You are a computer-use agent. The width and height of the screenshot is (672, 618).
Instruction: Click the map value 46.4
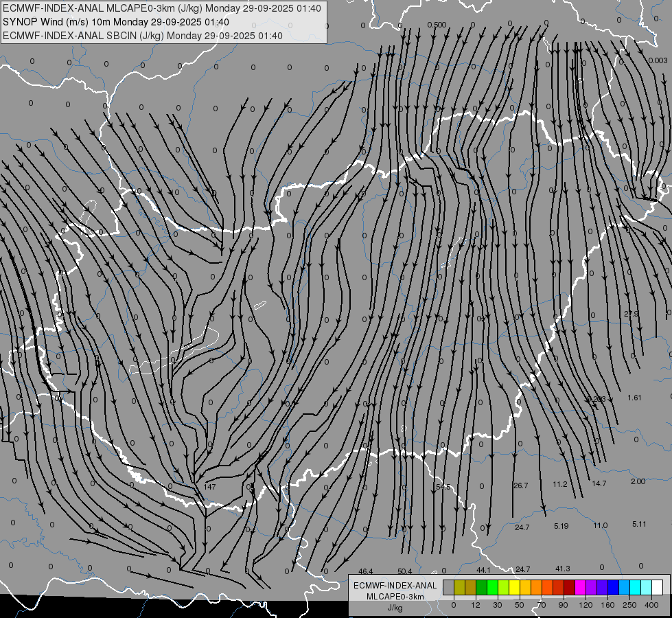click(x=366, y=571)
